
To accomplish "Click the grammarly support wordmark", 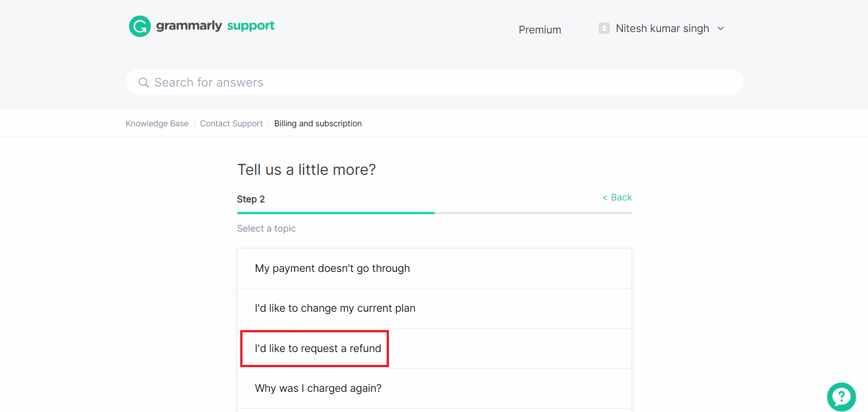I will [x=215, y=26].
